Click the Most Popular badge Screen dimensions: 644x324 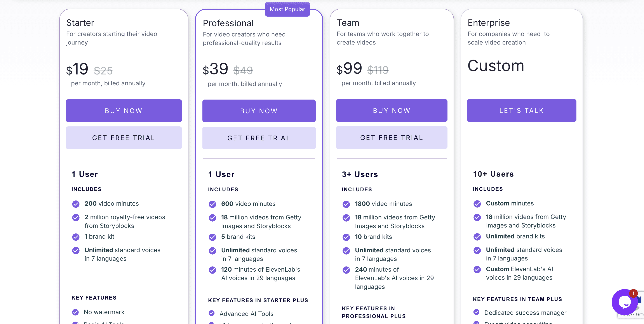[x=287, y=9]
